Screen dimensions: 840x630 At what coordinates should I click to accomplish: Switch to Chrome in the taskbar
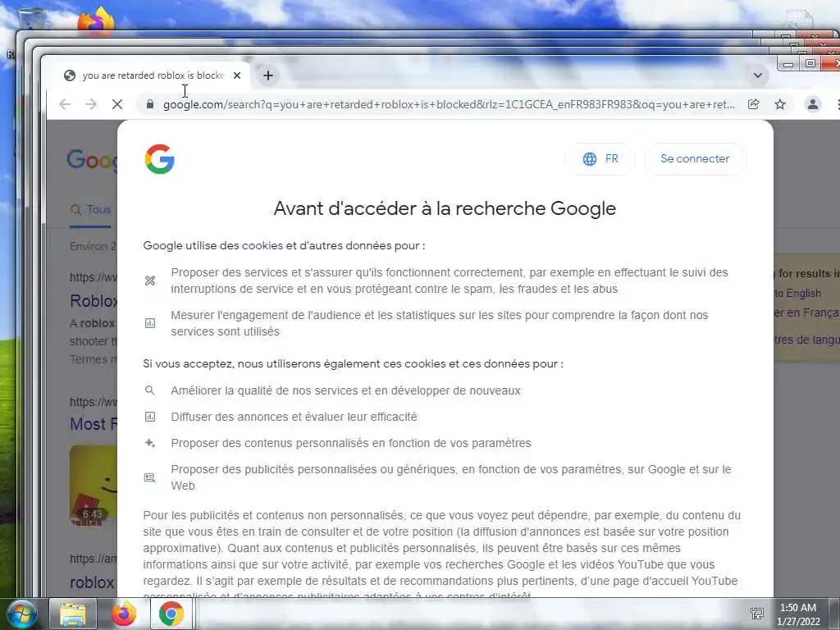click(x=171, y=614)
